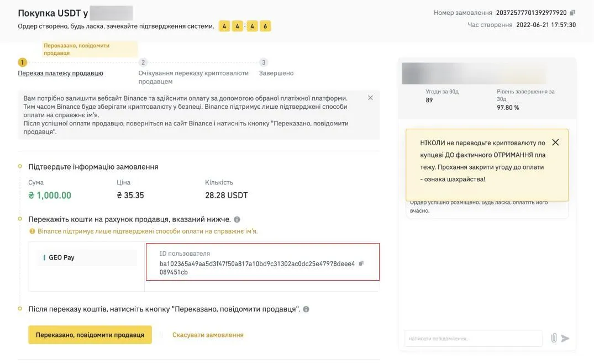
Task: Click the blurred seller name in chat header
Action: [x=474, y=73]
